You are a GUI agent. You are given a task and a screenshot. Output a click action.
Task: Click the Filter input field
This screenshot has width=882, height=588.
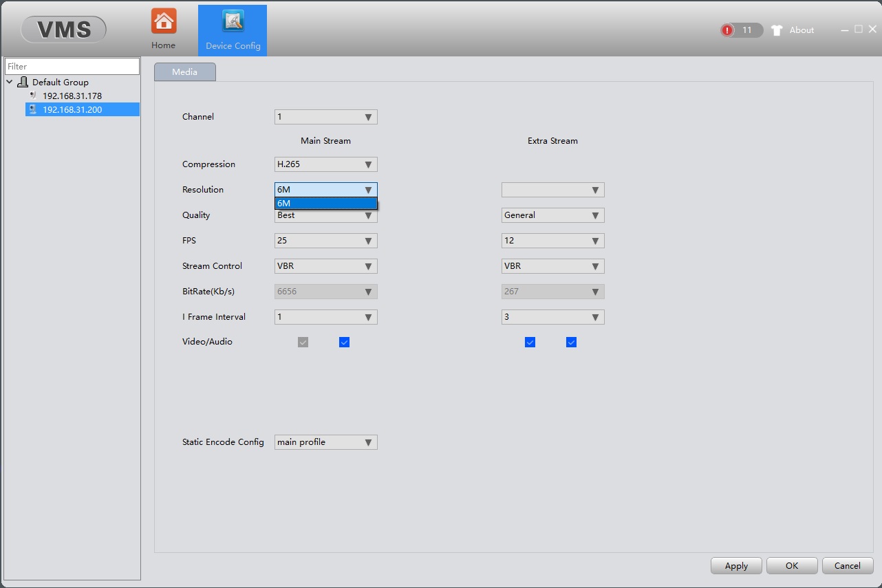coord(72,67)
